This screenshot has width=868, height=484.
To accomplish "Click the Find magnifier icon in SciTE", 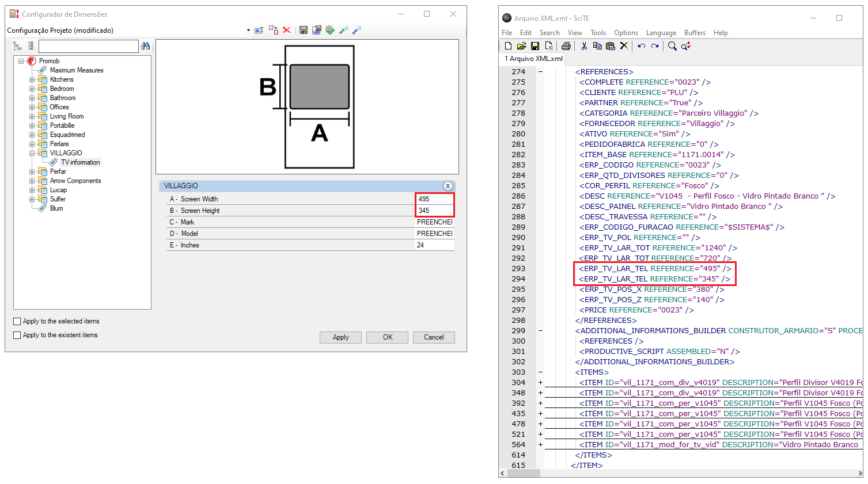I will pyautogui.click(x=672, y=46).
